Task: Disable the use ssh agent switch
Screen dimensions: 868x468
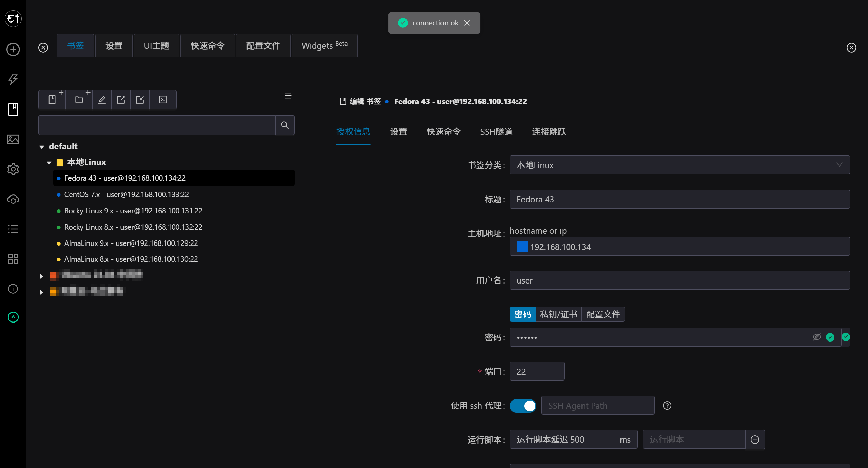Action: pyautogui.click(x=523, y=406)
